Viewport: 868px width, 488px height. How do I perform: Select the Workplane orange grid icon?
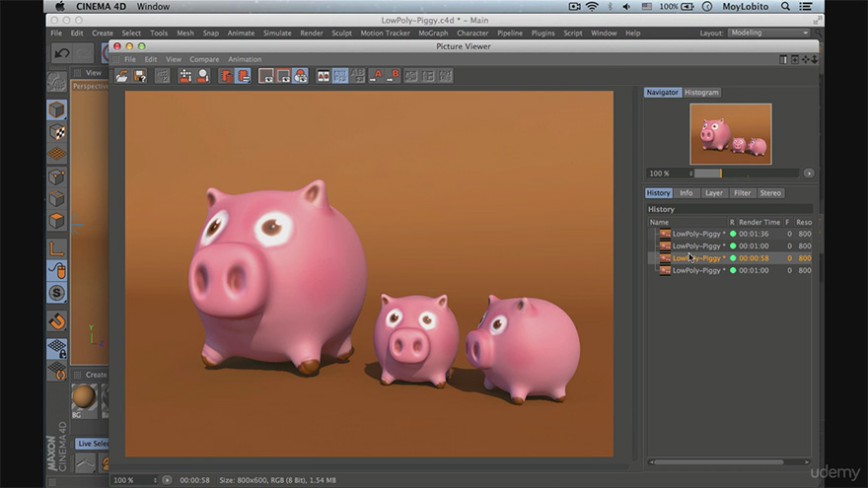57,155
